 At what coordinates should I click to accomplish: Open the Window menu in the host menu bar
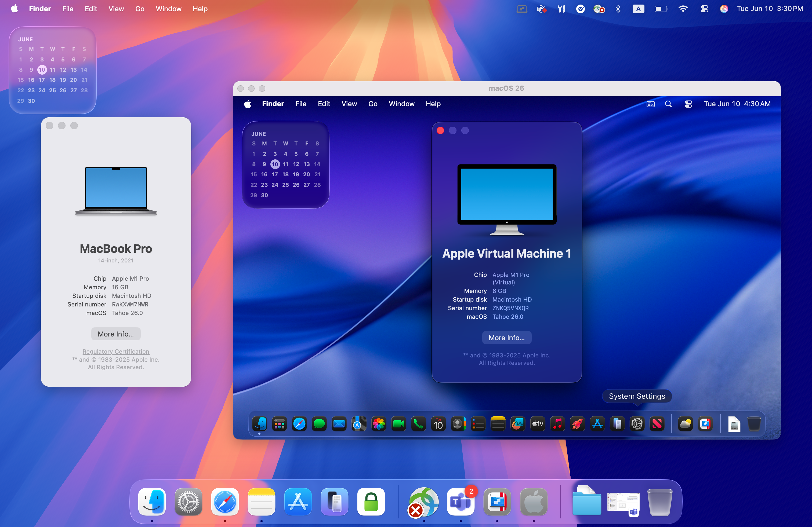pos(168,9)
